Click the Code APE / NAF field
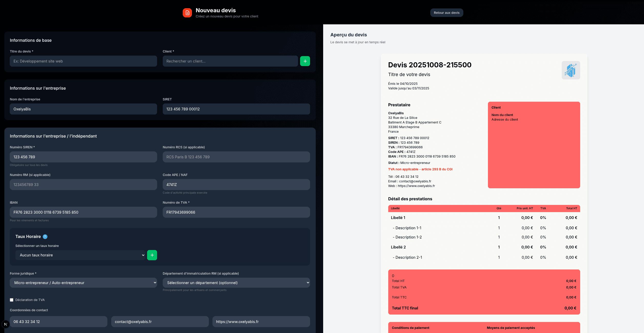Screen dimensions: 644x333 pos(236,185)
